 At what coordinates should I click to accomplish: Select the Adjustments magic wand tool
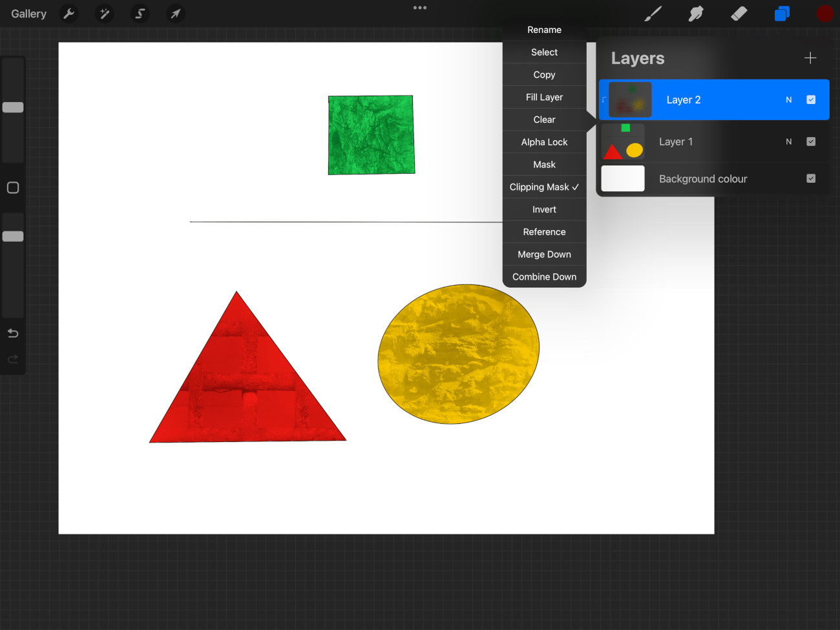tap(104, 14)
